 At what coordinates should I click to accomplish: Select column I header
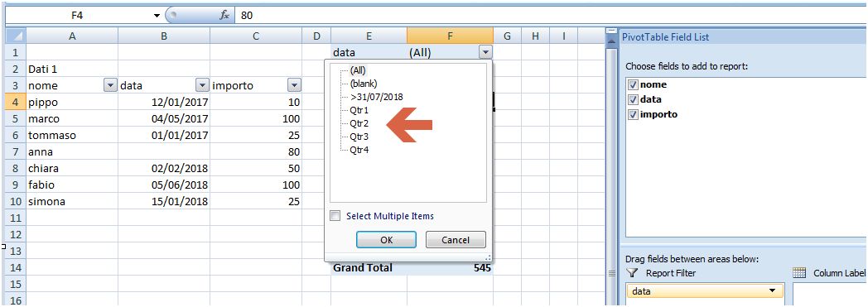click(563, 36)
